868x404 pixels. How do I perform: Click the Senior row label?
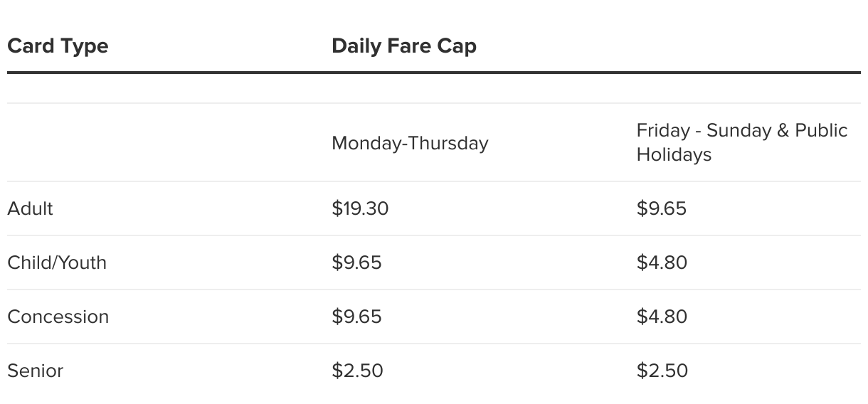coord(35,371)
